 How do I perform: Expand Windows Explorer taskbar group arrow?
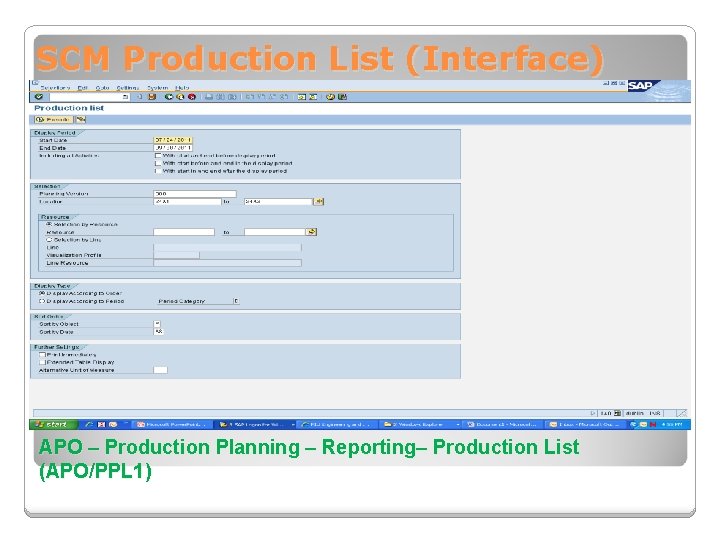[x=457, y=425]
